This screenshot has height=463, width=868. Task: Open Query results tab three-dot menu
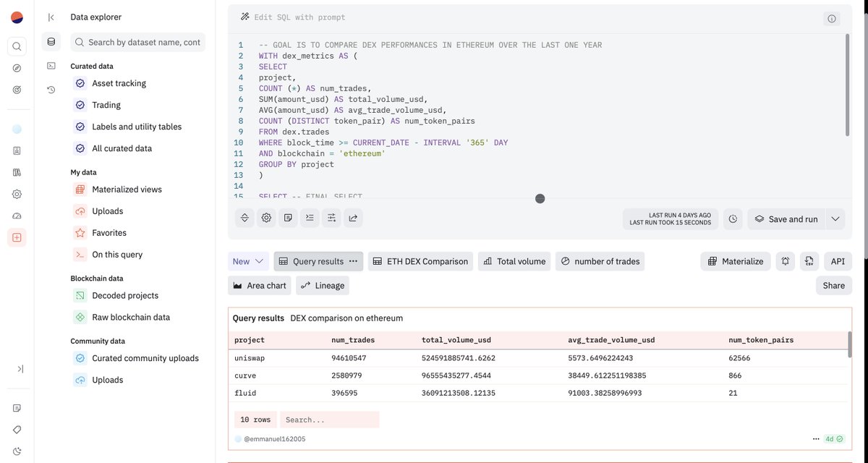tap(354, 261)
